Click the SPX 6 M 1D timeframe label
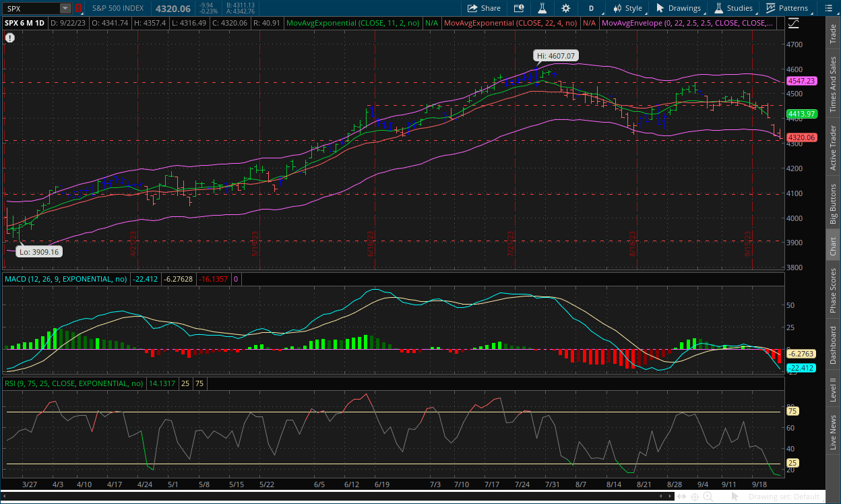841x504 pixels. click(x=25, y=22)
